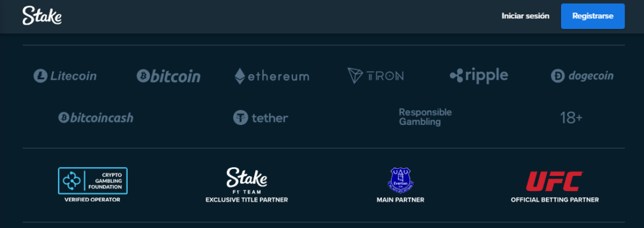
Task: Click the bitcoin logo
Action: (x=169, y=76)
